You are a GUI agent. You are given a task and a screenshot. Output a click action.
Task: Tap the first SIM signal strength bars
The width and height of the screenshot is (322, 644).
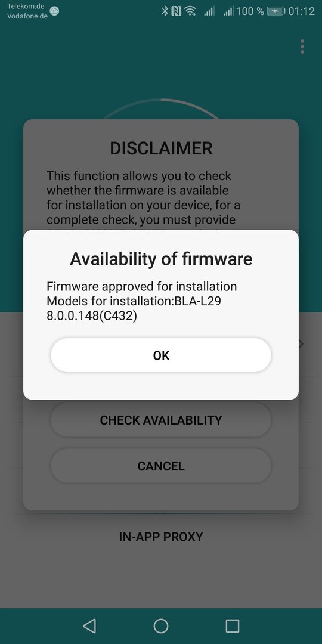pos(209,11)
